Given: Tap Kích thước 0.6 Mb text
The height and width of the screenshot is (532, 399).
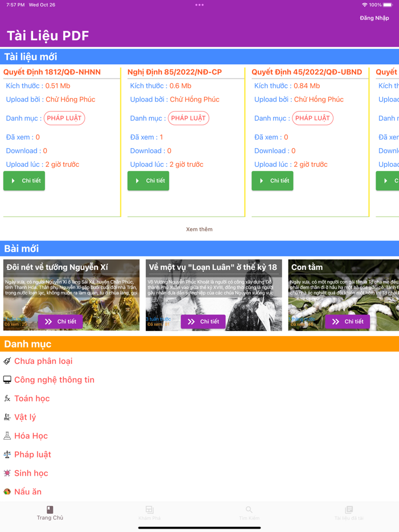Looking at the screenshot, I should (161, 86).
